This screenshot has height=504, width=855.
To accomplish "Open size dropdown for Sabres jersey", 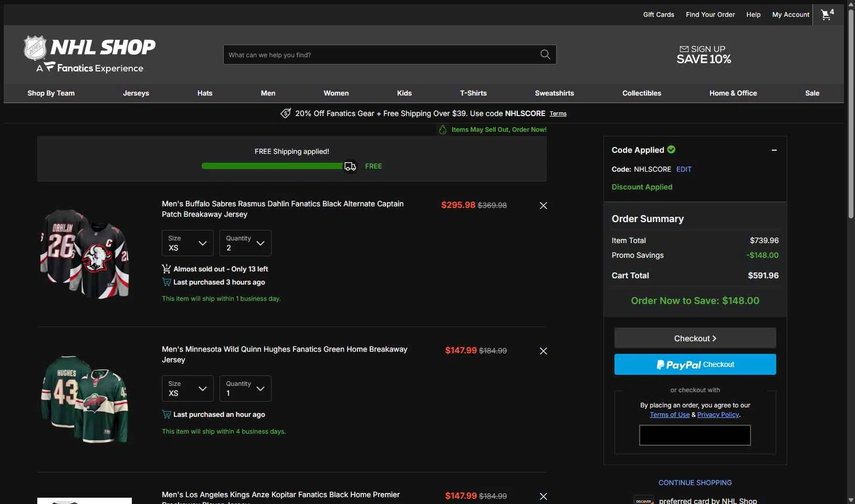I will (x=187, y=243).
